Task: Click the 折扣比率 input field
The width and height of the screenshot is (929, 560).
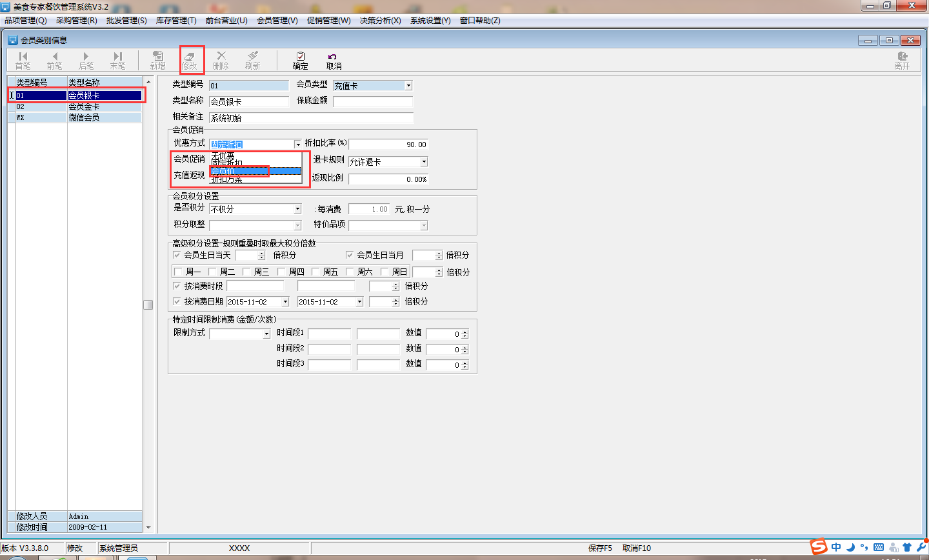Action: (x=388, y=145)
